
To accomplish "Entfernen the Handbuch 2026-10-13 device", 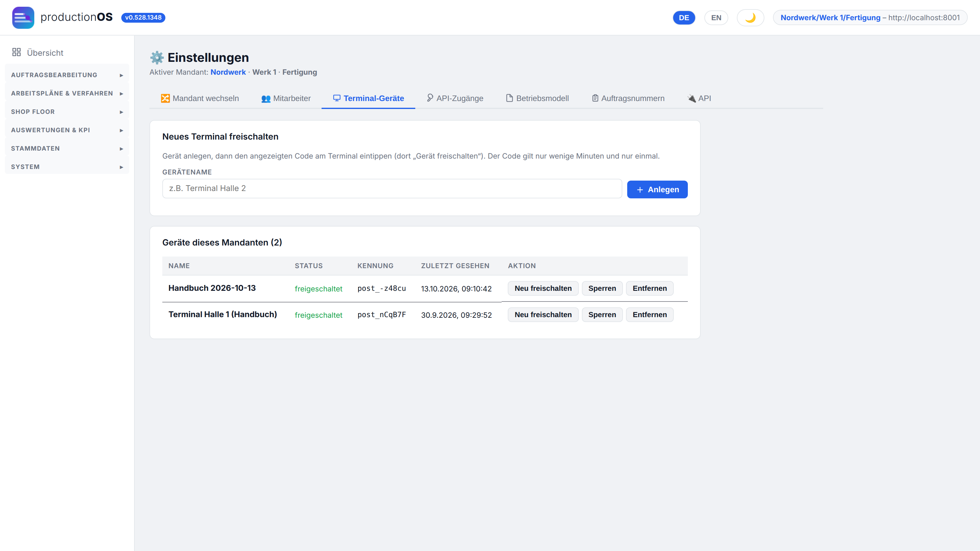I will coord(649,288).
